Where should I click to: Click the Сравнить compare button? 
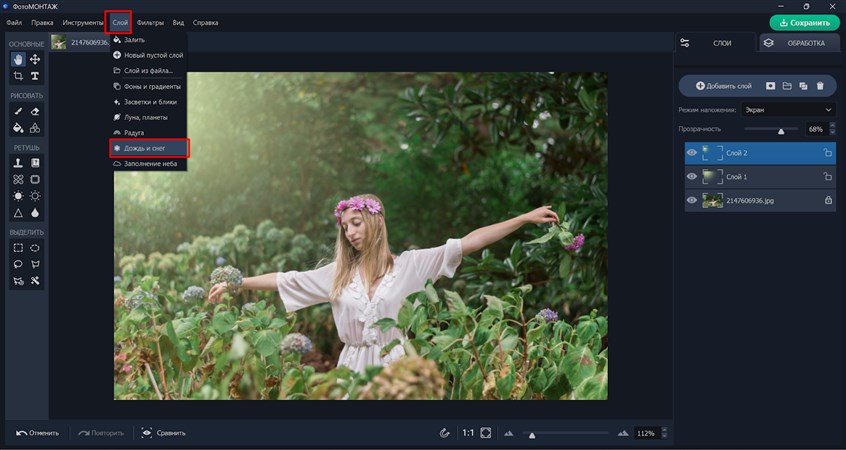163,433
